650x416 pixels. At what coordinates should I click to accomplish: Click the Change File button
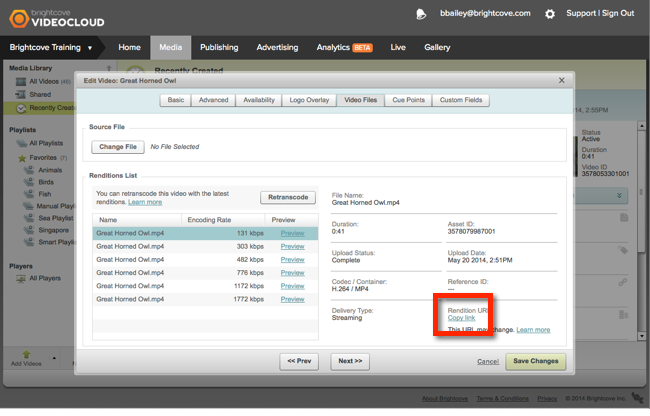click(118, 147)
